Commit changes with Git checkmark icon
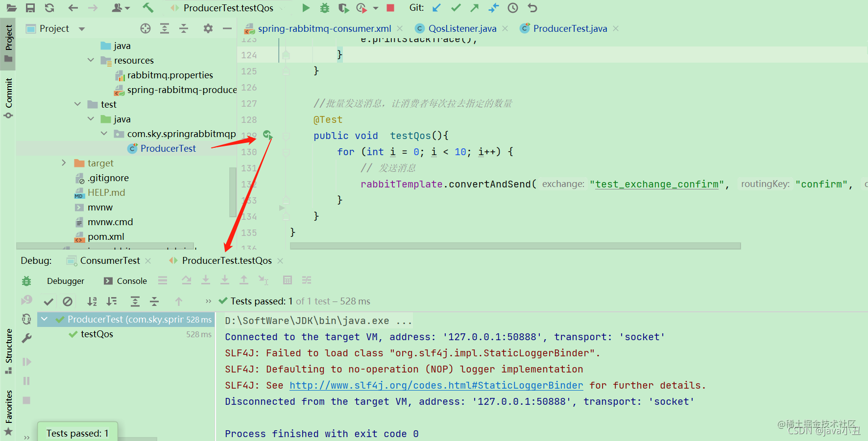The width and height of the screenshot is (868, 441). (x=456, y=8)
